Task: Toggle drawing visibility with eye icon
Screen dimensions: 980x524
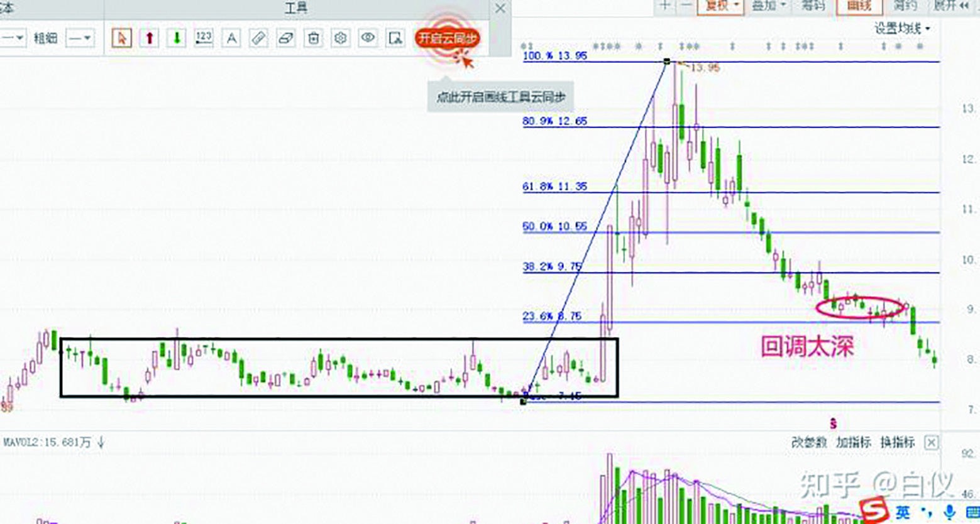Action: click(368, 38)
